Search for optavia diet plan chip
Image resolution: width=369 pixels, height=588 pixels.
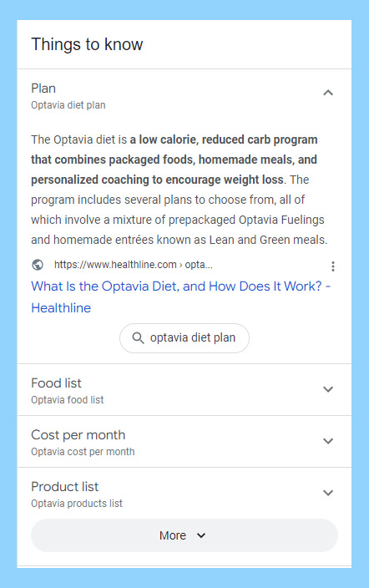coord(184,338)
